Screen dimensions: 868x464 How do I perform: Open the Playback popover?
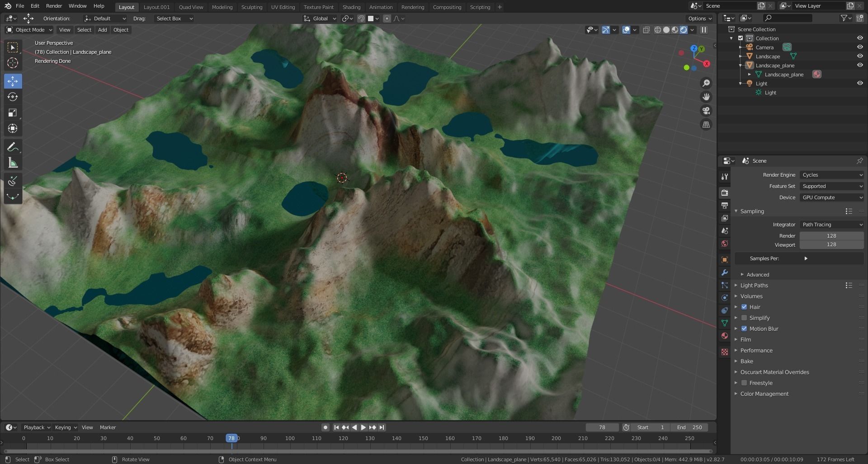(x=37, y=427)
